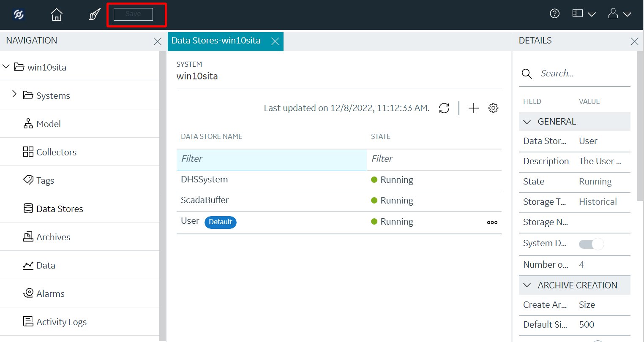Screen dimensions: 644x342
Task: Toggle the System Data Store switch
Action: tap(591, 244)
